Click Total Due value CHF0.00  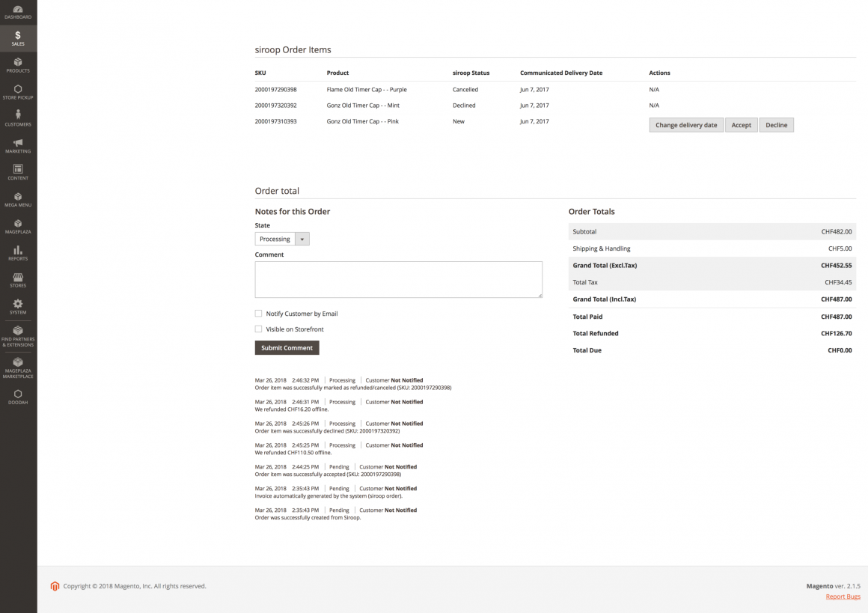click(840, 350)
